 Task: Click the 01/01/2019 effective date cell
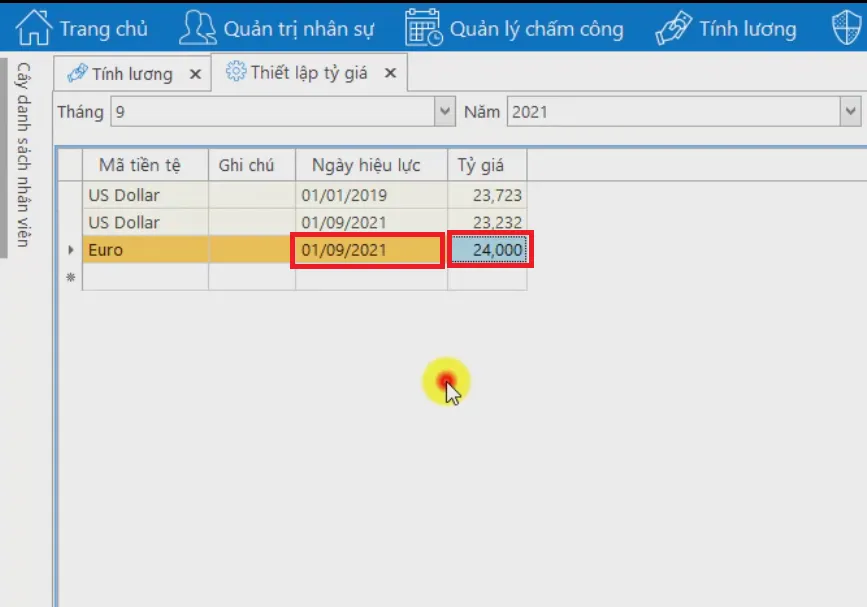tap(372, 195)
